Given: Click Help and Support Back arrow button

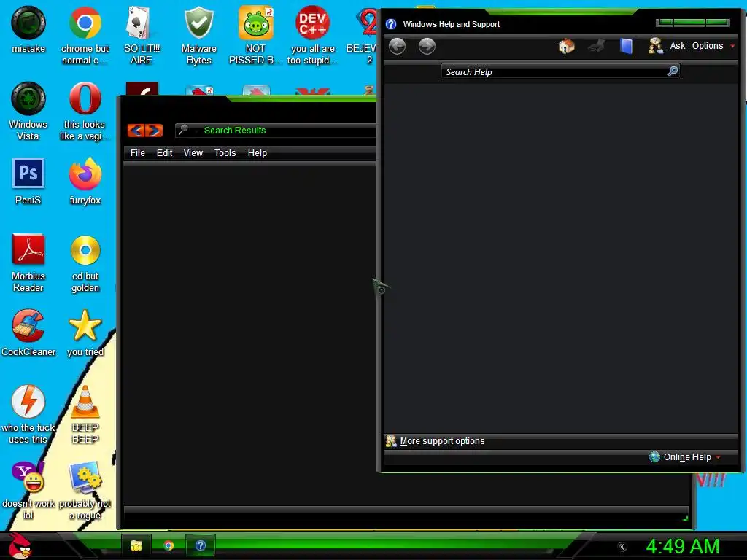Looking at the screenshot, I should 397,47.
